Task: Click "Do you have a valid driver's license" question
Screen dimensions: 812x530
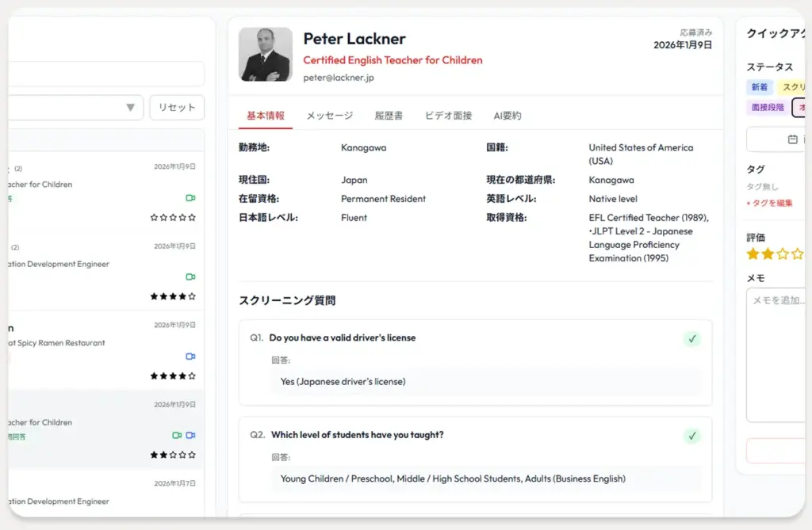Action: pos(343,338)
